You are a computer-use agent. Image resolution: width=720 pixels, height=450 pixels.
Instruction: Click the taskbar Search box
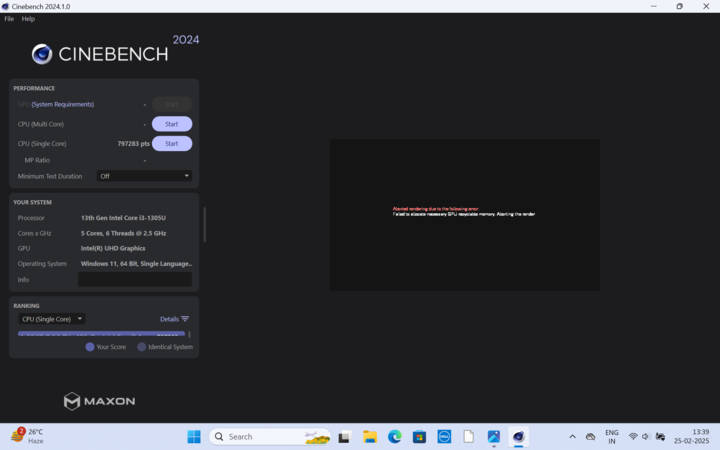[270, 437]
